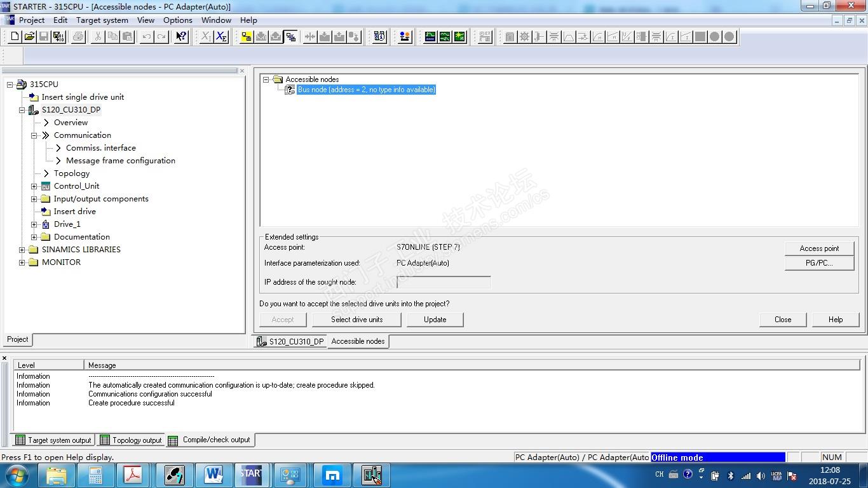This screenshot has width=868, height=488.
Task: Expand the Control_Unit tree node
Action: 34,186
